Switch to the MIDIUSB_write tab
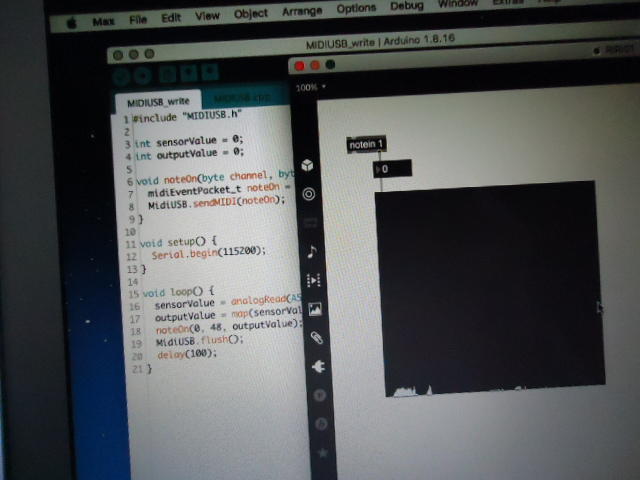Screen dimensions: 640x480 [158, 102]
